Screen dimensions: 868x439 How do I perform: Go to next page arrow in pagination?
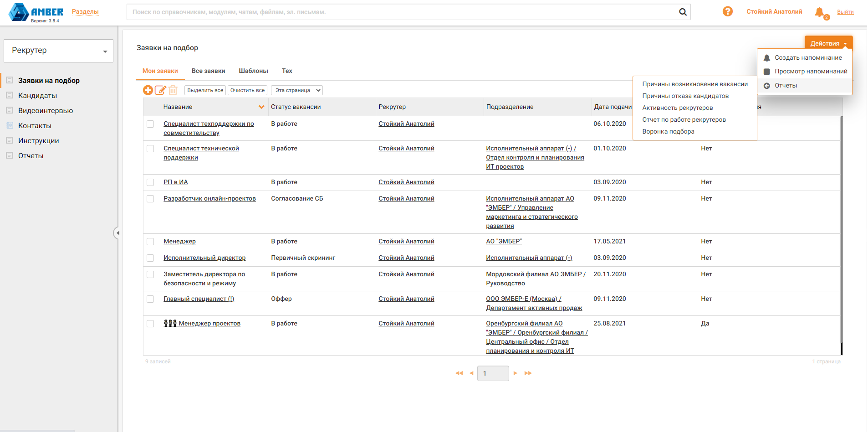pos(516,373)
